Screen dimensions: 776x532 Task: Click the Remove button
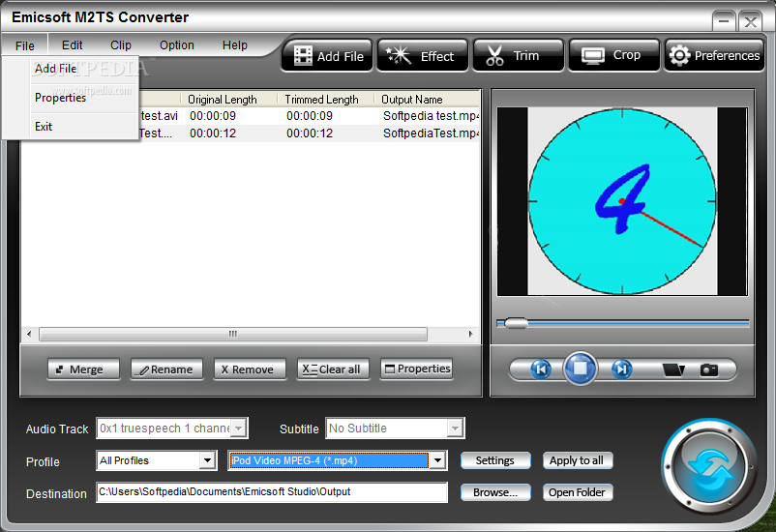point(250,369)
